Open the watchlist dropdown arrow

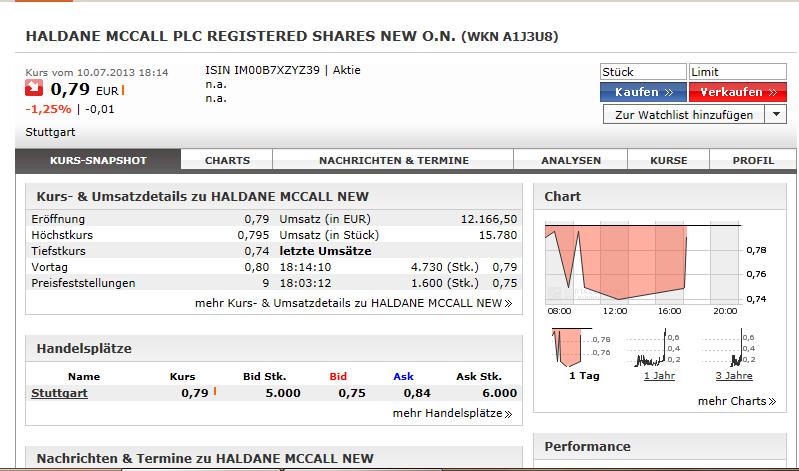click(x=777, y=115)
